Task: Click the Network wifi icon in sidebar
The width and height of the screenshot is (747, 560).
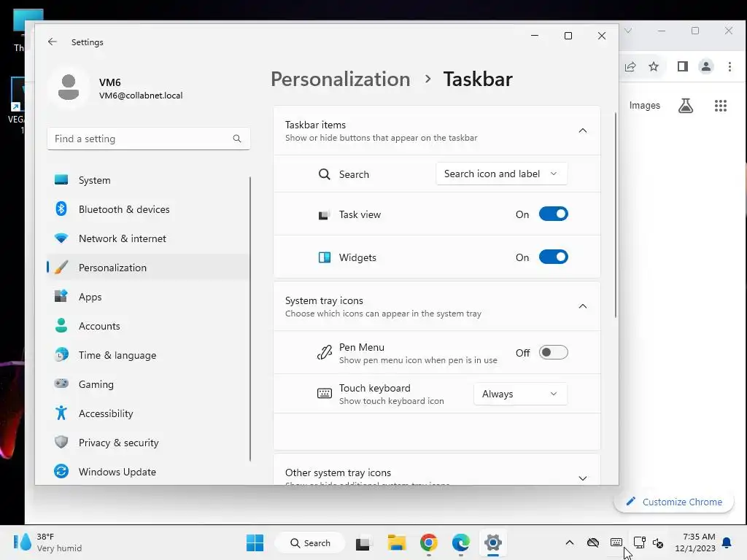Action: click(x=61, y=238)
